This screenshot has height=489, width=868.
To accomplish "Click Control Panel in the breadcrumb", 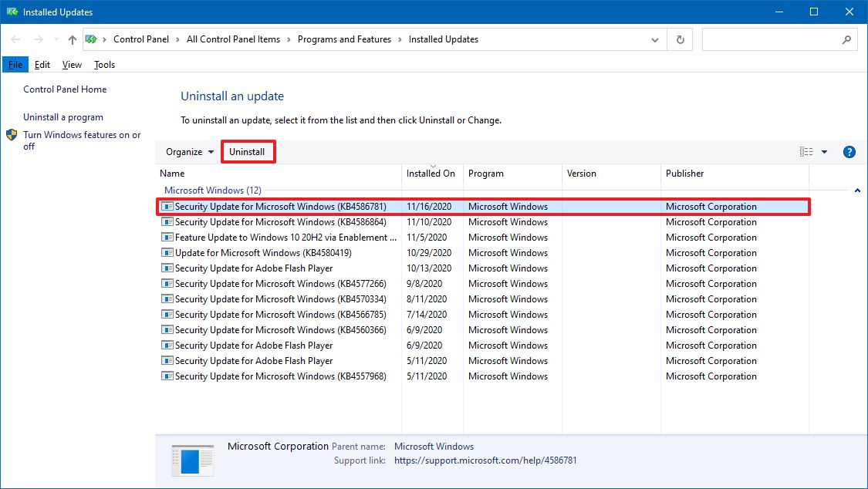I will (x=141, y=39).
